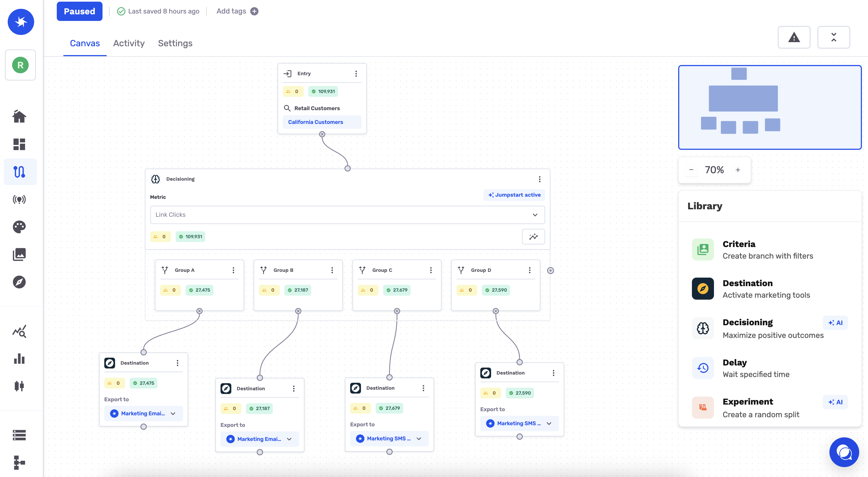The image size is (868, 477).
Task: Open Group C three-dot menu
Action: tap(431, 270)
